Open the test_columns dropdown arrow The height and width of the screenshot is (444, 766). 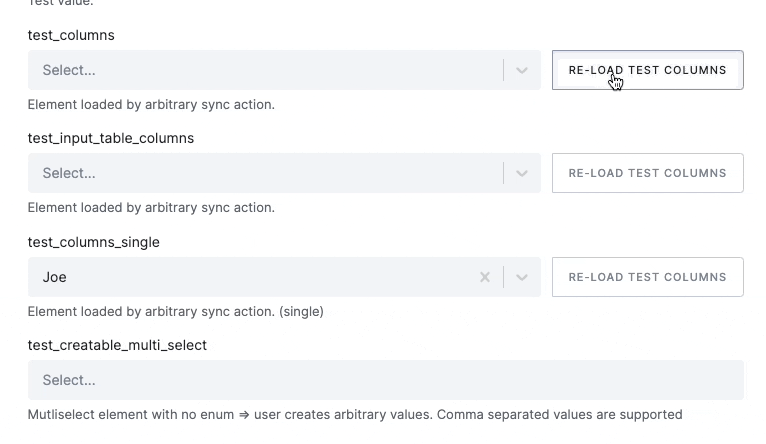pyautogui.click(x=521, y=70)
